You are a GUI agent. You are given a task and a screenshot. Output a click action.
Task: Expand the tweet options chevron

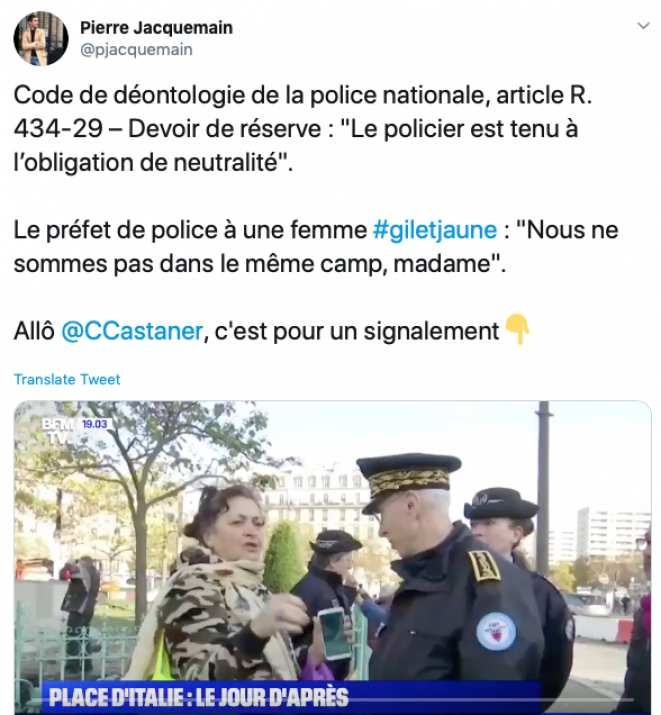click(643, 26)
